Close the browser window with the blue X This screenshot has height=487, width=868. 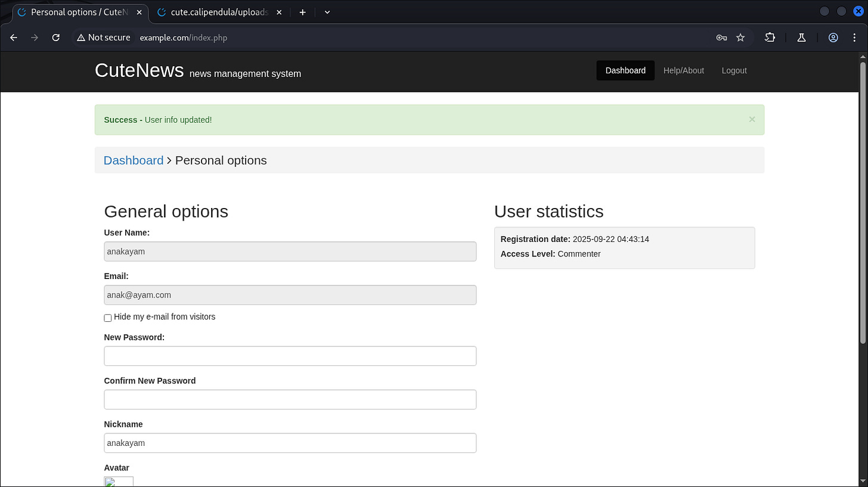pos(858,11)
